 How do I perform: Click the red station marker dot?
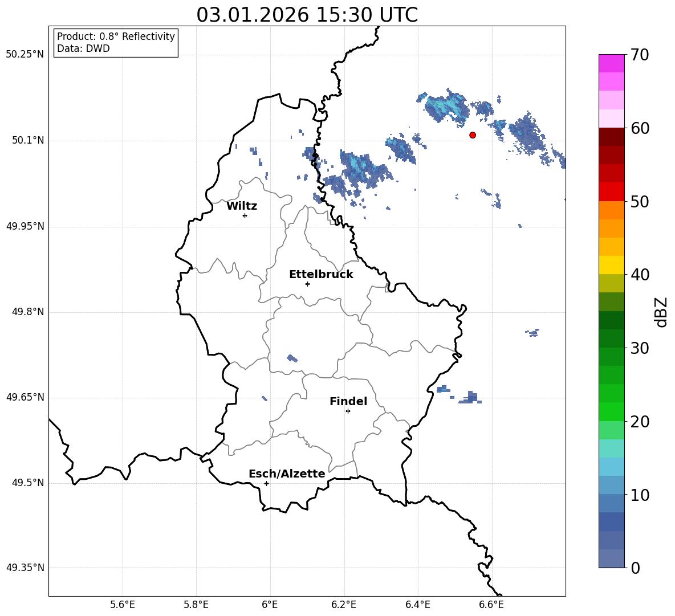[x=473, y=135]
